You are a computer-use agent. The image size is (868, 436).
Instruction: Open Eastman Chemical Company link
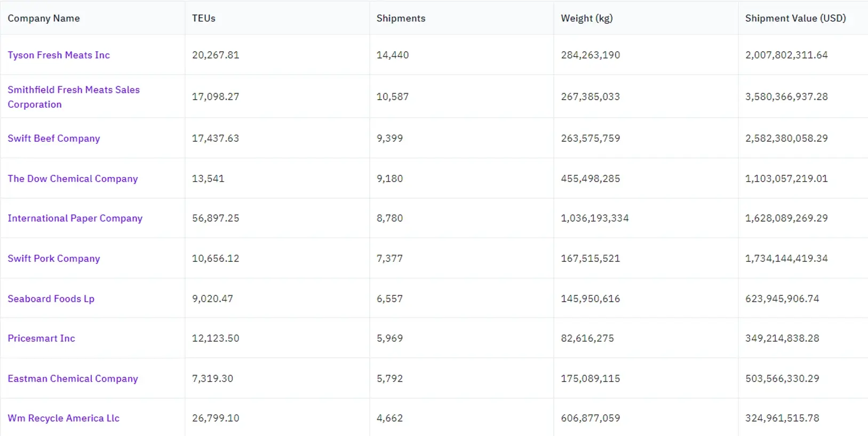73,378
